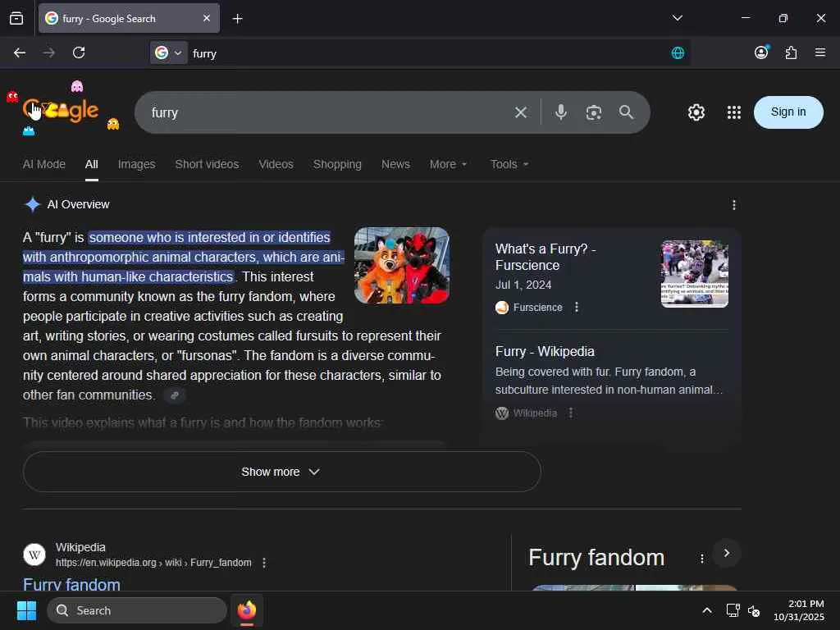Click the source link chip after 'fan communities'

coord(175,395)
